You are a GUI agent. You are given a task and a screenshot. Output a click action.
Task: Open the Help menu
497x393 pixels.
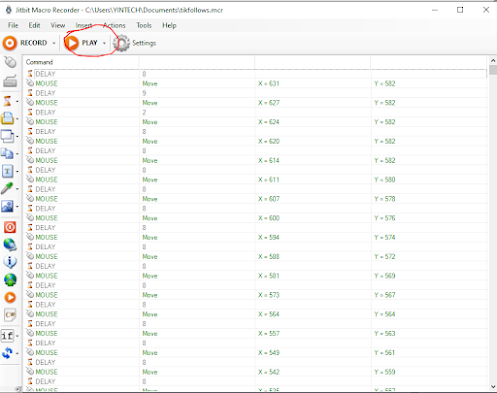pyautogui.click(x=169, y=25)
